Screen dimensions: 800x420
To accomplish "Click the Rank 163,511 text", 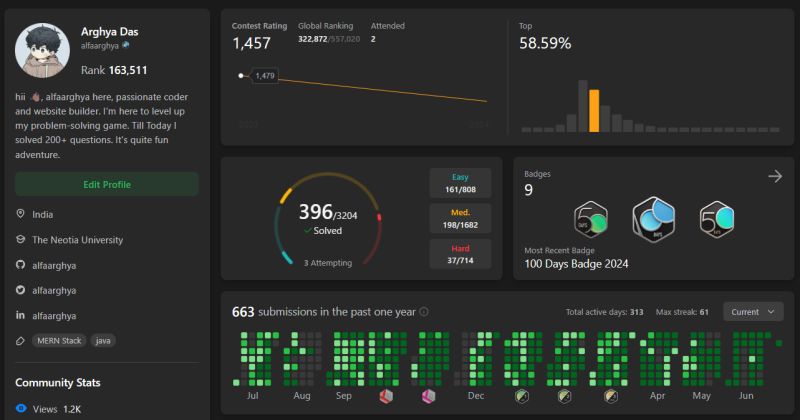I will [x=114, y=70].
